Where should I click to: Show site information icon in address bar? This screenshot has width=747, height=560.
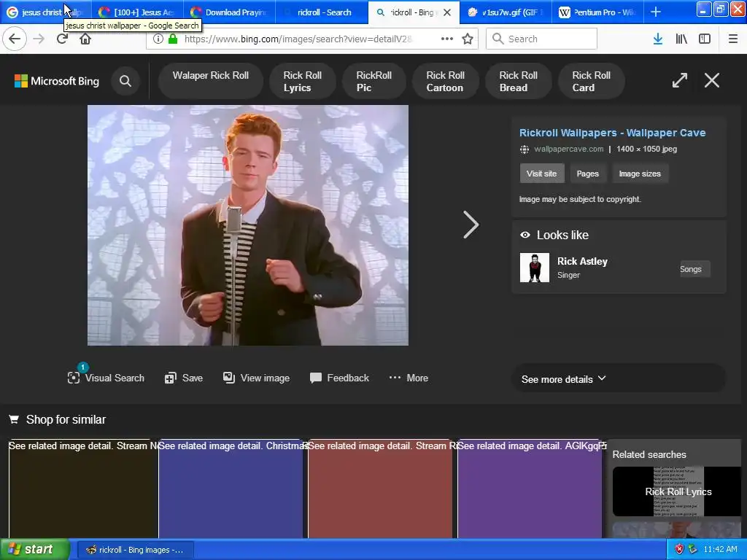[x=158, y=39]
